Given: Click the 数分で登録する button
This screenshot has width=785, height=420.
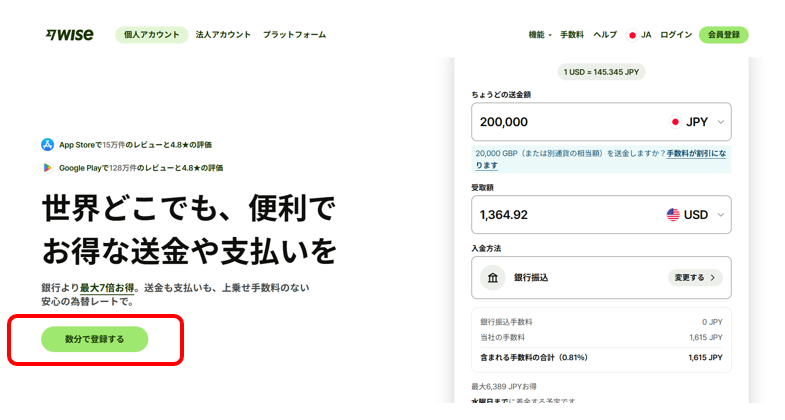Looking at the screenshot, I should (95, 339).
